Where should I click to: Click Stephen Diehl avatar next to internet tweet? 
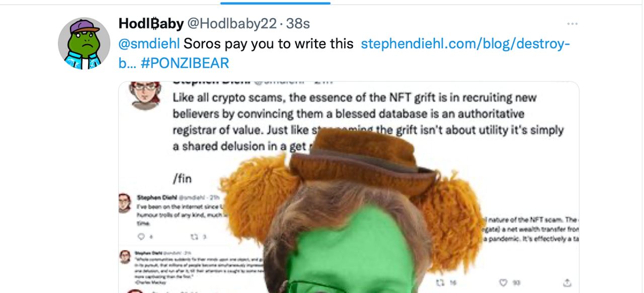pos(125,203)
